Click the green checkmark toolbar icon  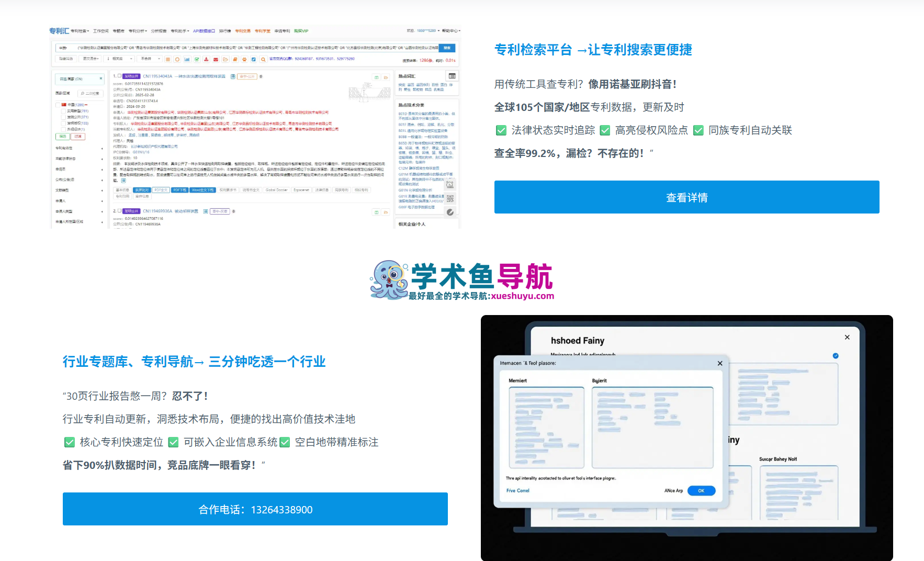tap(197, 59)
